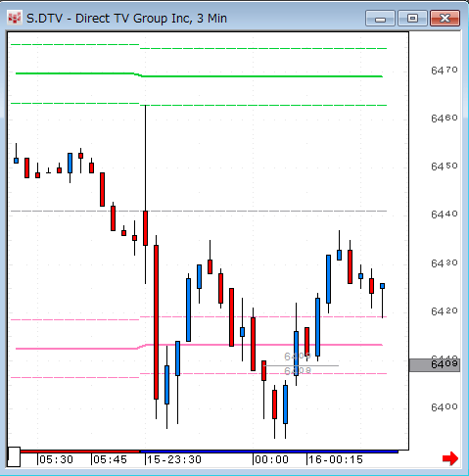
Task: Click the 6409 current price marker on the price scale
Action: 435,365
